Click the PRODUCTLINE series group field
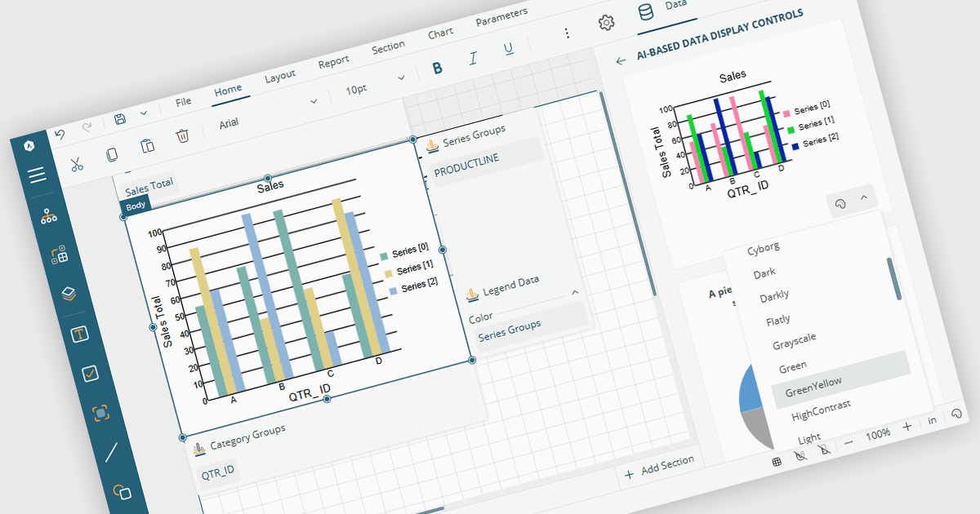Viewport: 980px width, 514px height. tap(486, 162)
